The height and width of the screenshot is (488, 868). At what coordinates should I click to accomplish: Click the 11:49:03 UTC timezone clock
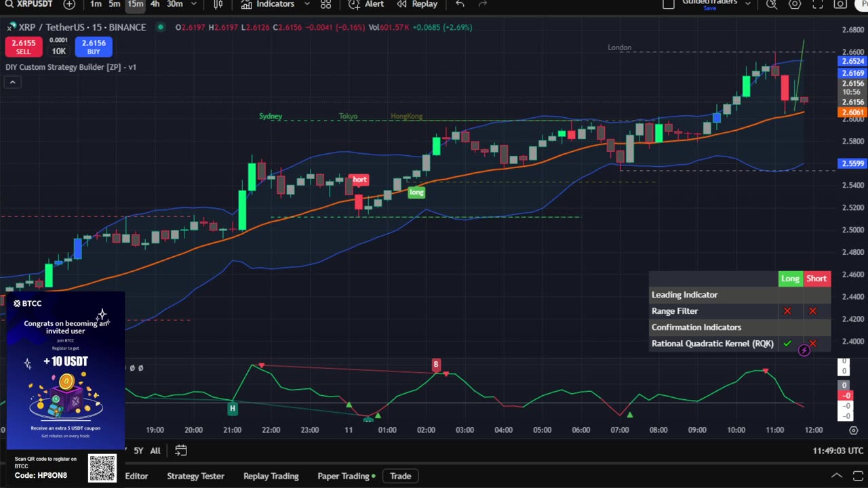click(838, 451)
